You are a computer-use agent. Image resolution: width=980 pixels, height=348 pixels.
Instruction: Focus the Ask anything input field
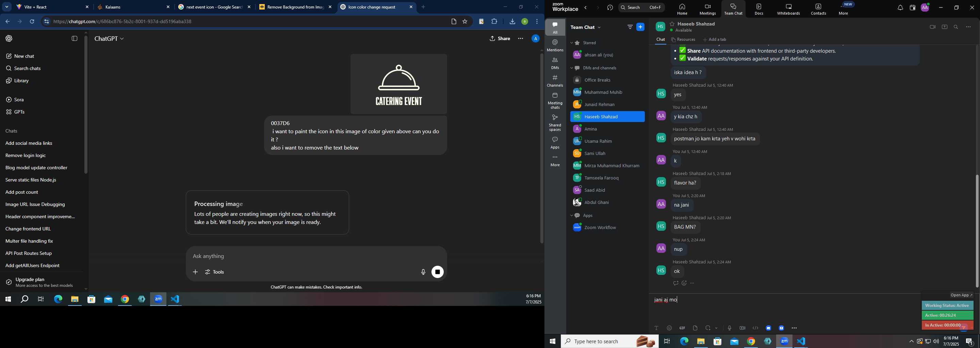click(x=316, y=257)
